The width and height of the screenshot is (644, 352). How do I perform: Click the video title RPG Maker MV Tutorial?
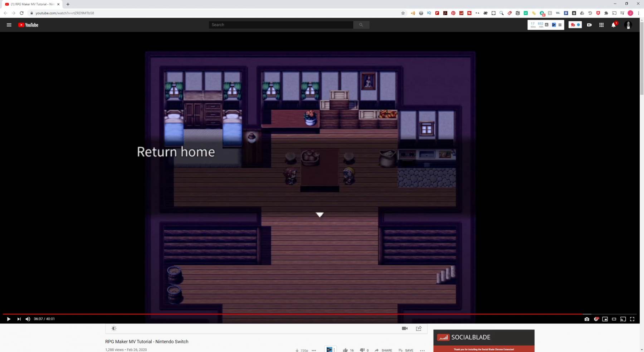pyautogui.click(x=147, y=342)
